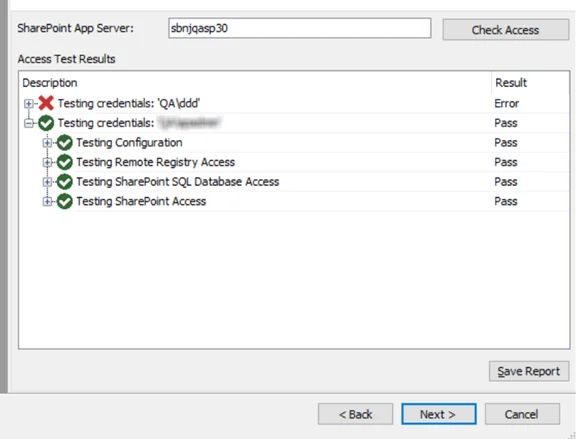Expand Testing SharePoint SQL Database Access node

pyautogui.click(x=47, y=182)
